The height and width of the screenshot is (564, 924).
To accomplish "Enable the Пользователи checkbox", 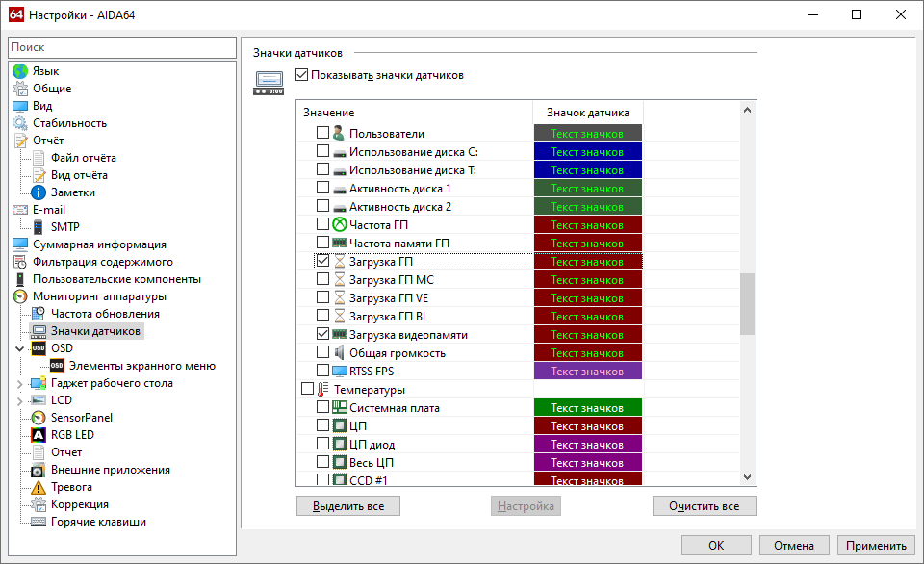I will [323, 132].
